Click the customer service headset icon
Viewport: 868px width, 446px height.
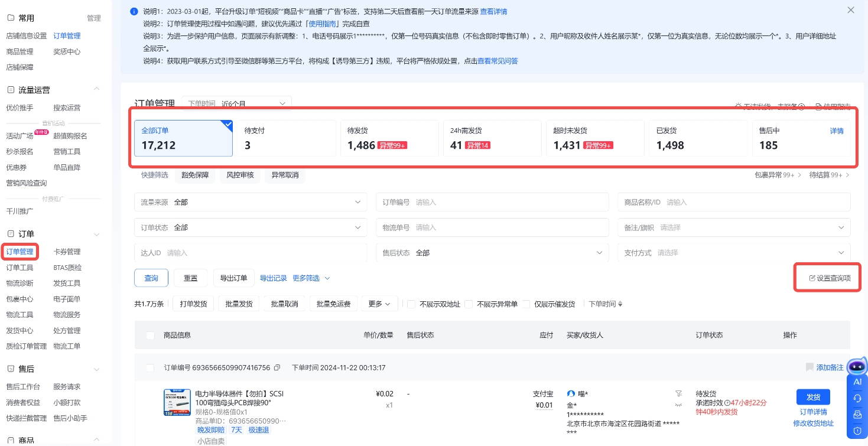(x=857, y=398)
